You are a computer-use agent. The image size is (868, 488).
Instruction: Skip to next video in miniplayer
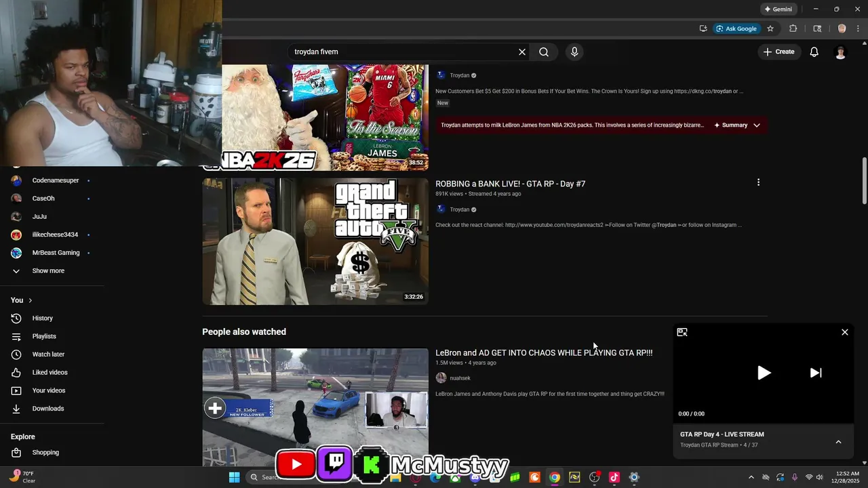pyautogui.click(x=816, y=373)
